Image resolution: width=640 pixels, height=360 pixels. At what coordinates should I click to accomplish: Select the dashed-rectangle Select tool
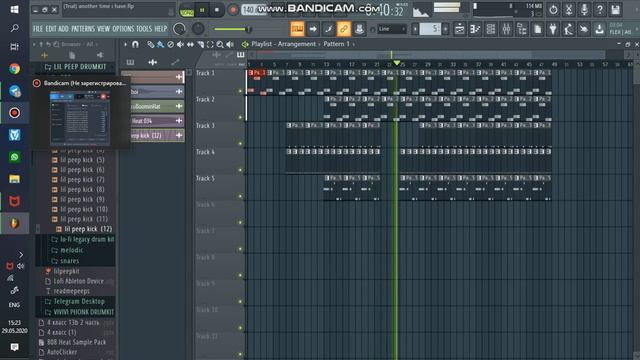pyautogui.click(x=210, y=44)
